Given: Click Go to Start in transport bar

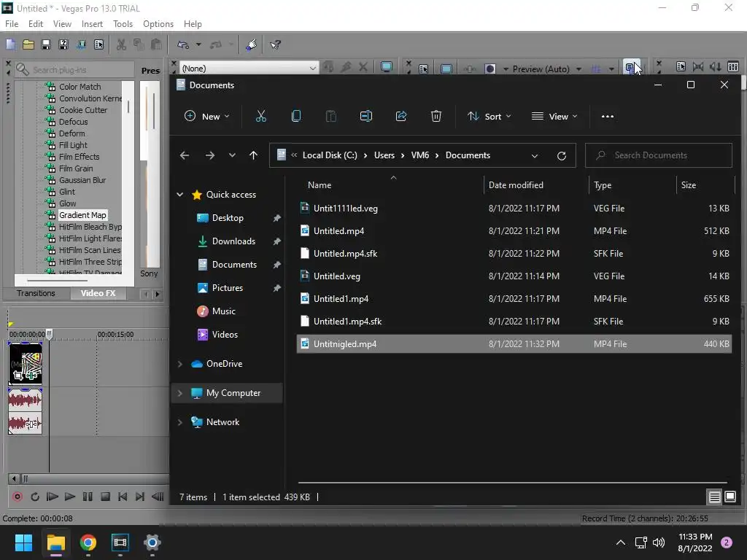Looking at the screenshot, I should pyautogui.click(x=123, y=497).
